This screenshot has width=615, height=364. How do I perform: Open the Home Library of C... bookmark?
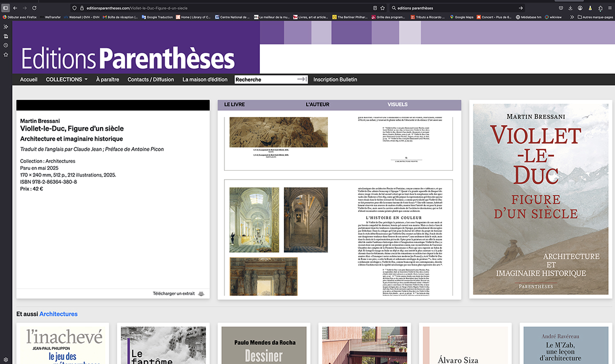tap(193, 17)
